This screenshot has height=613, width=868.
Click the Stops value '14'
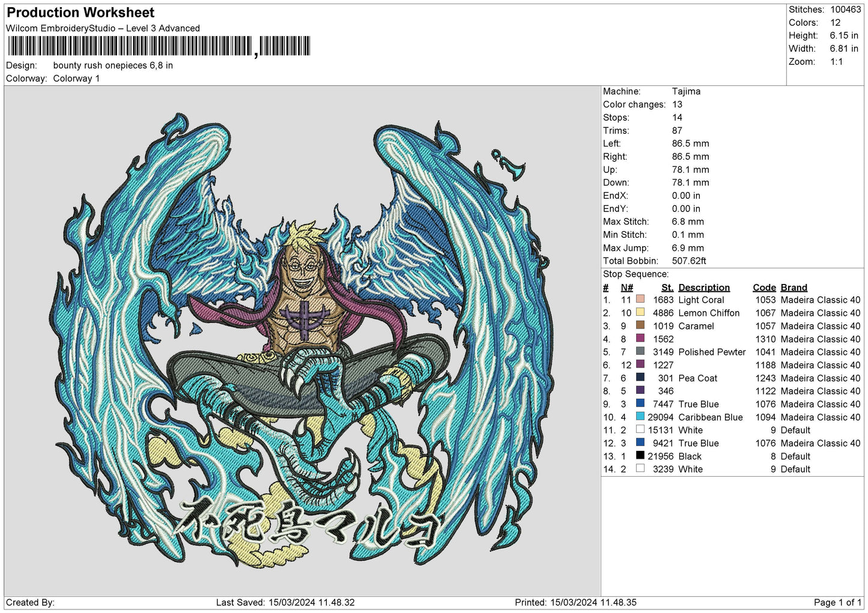coord(677,118)
